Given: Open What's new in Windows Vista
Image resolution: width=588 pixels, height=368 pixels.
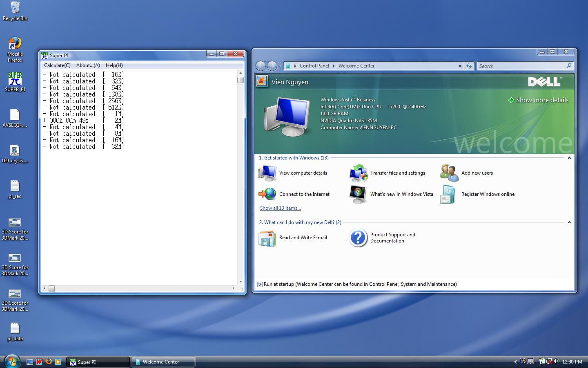Looking at the screenshot, I should (x=391, y=194).
